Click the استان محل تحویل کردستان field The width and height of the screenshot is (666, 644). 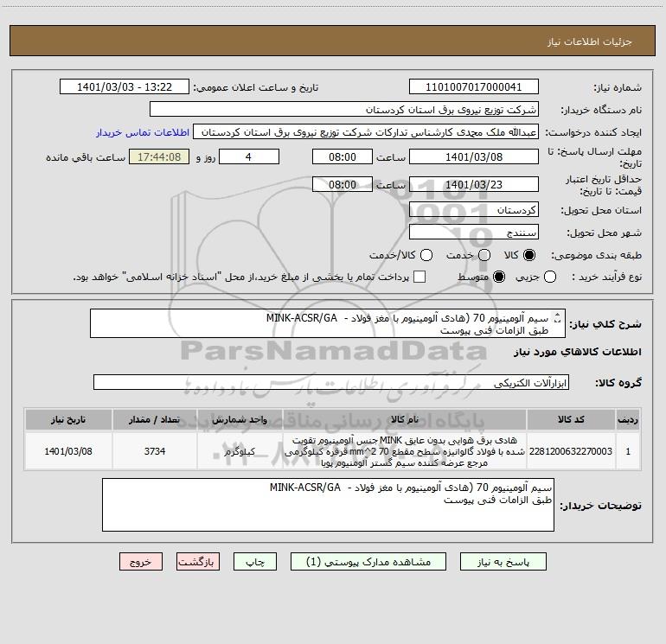[474, 210]
